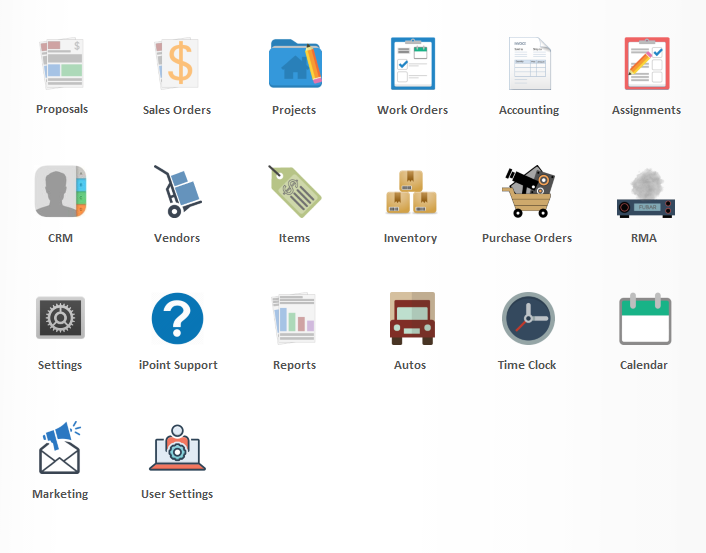Open the Items price tag icon
Screen dimensions: 706x553
[294, 191]
